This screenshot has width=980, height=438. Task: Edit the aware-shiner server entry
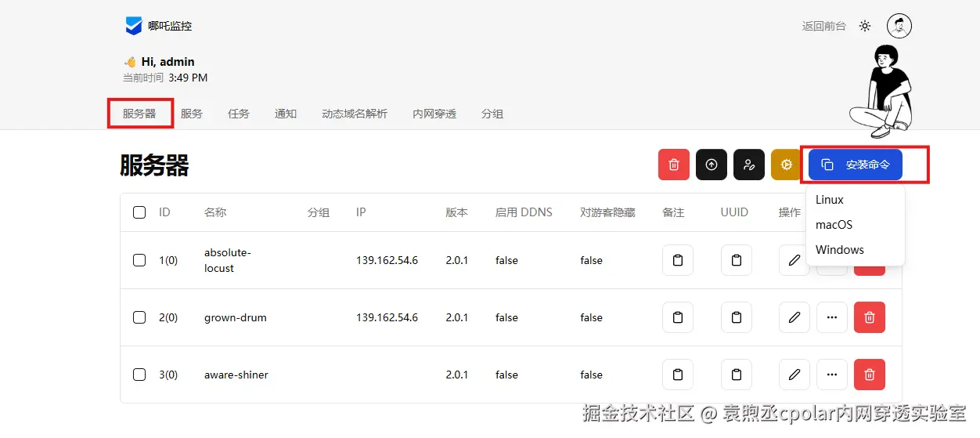pos(794,375)
